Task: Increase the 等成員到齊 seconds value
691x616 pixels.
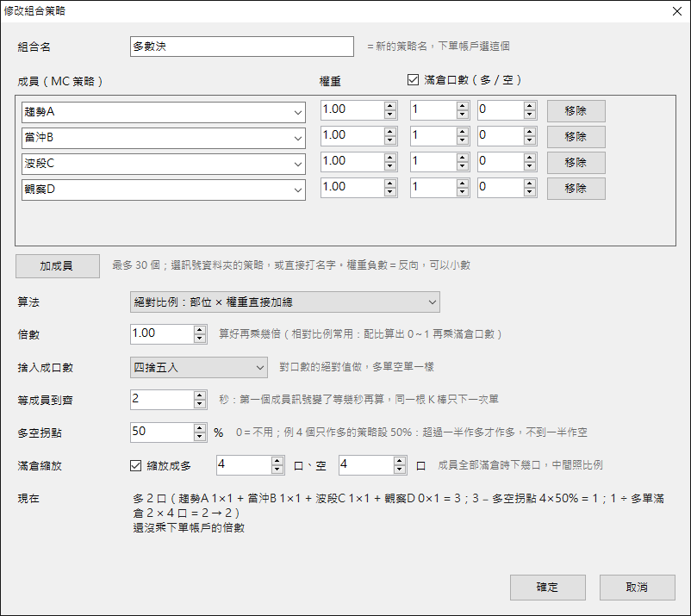Action: (x=200, y=395)
